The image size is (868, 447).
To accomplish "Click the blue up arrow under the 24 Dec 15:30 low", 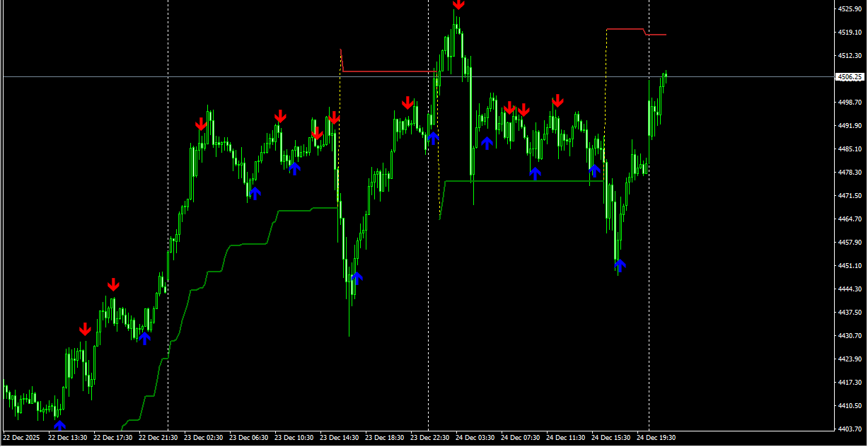I will coord(620,265).
